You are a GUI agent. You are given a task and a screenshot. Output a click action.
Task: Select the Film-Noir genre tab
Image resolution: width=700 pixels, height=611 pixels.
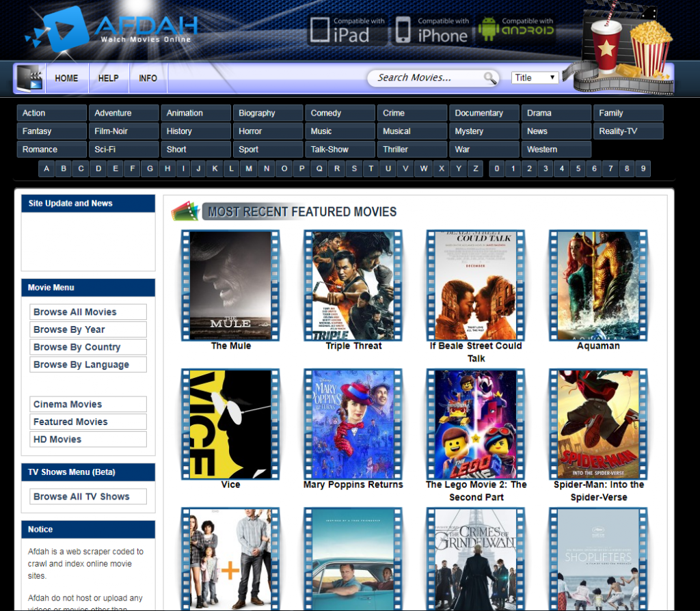click(124, 131)
